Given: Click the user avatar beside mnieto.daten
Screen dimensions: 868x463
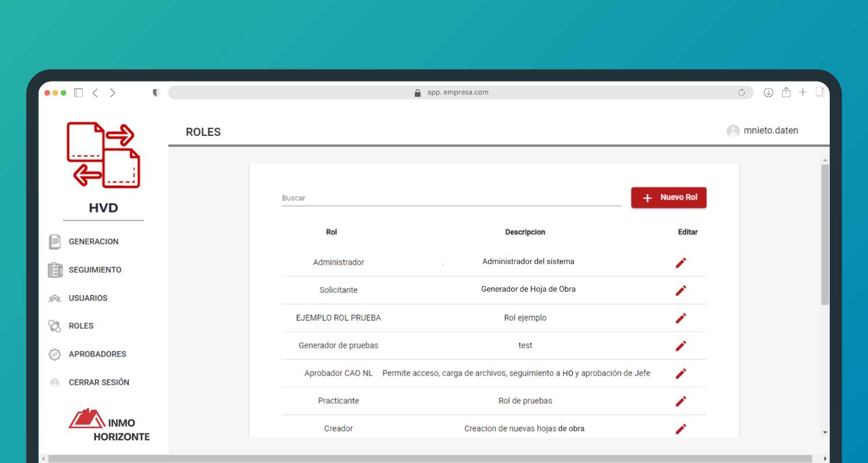Looking at the screenshot, I should [x=733, y=131].
